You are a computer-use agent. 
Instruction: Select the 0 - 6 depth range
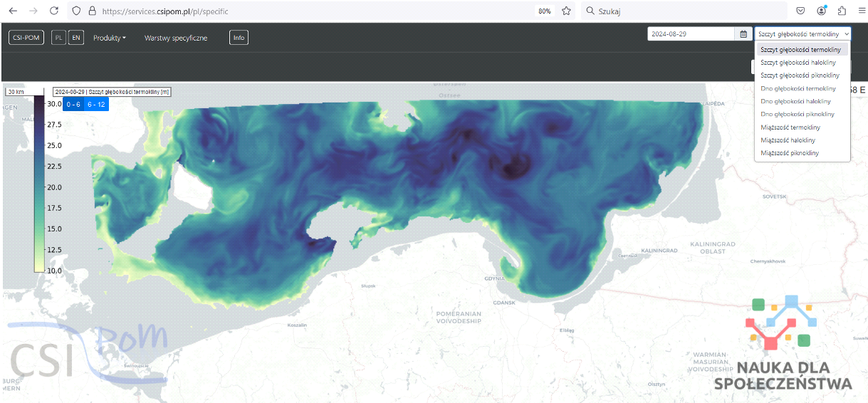pyautogui.click(x=73, y=104)
